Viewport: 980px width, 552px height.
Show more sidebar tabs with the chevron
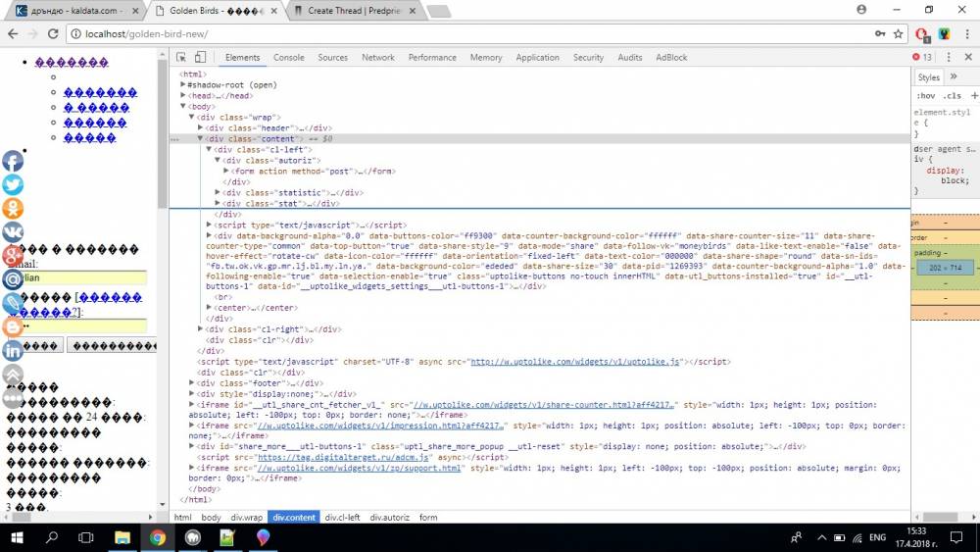tap(954, 76)
